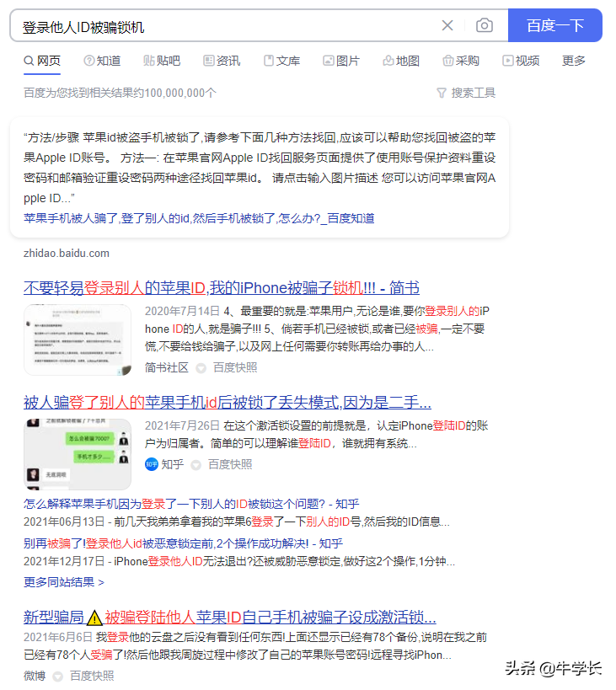Open 怎么解释苹果手机因为登录了一下别人的ID被锁 link
The height and width of the screenshot is (690, 616).
click(x=191, y=504)
